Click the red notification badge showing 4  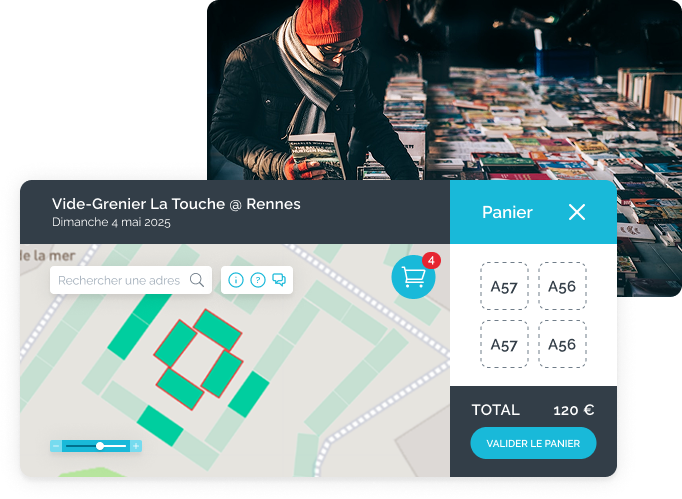(x=431, y=261)
